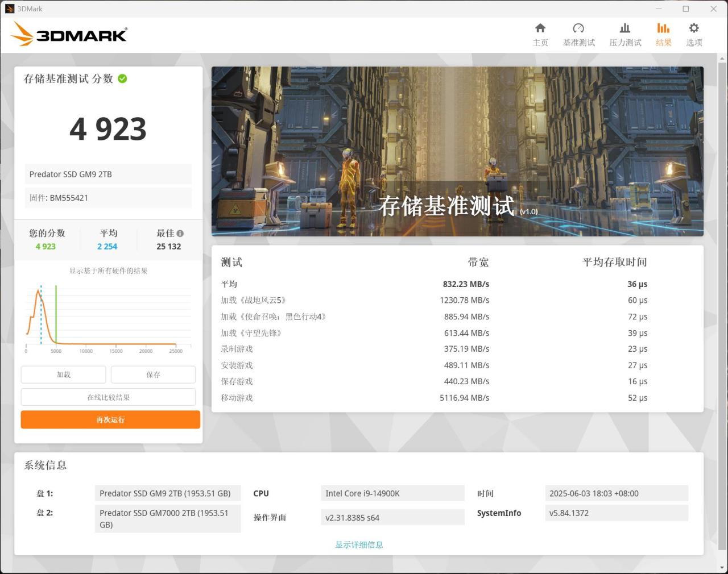Image resolution: width=728 pixels, height=574 pixels.
Task: Click the firmware field BM555421
Action: point(108,198)
